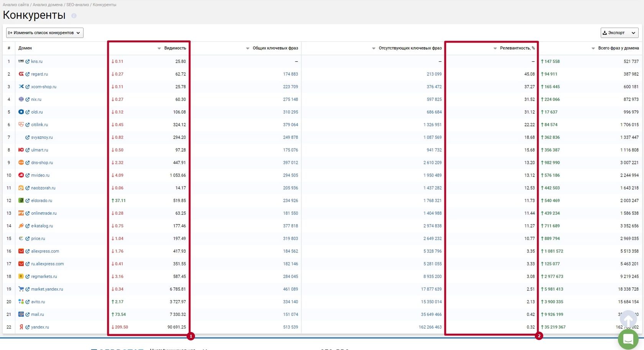The image size is (644, 350).
Task: Click the mail.ru favicon
Action: pos(21,314)
